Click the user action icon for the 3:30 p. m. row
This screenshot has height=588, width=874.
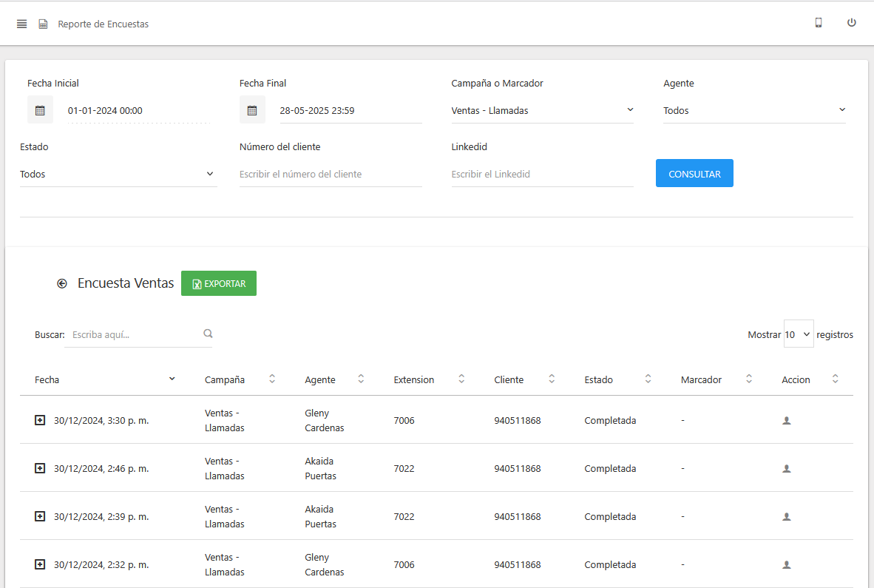(x=787, y=421)
